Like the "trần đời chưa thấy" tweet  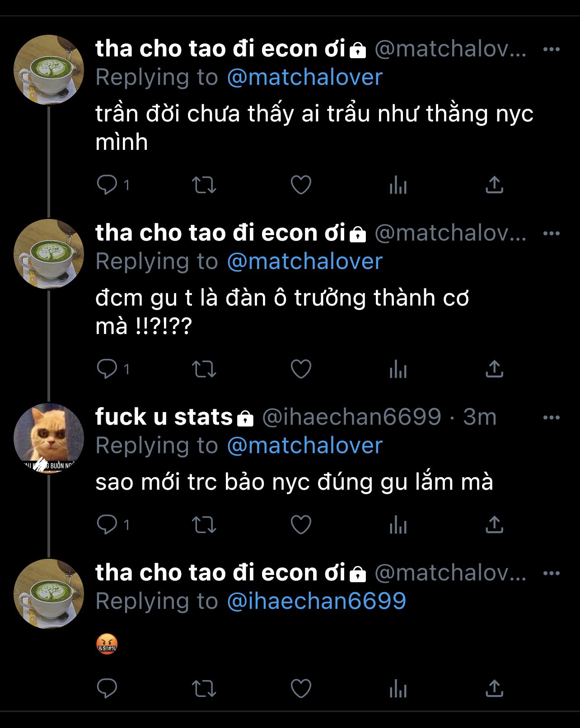click(301, 185)
